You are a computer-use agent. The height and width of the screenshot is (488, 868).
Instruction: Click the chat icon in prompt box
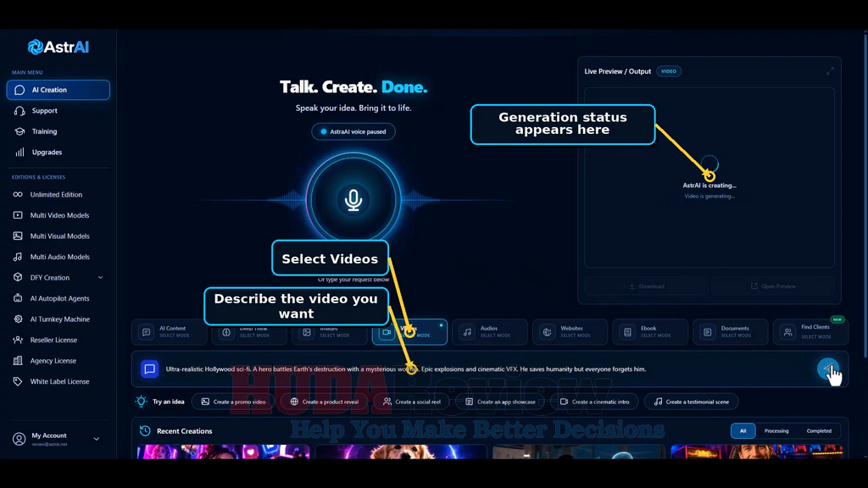[149, 369]
